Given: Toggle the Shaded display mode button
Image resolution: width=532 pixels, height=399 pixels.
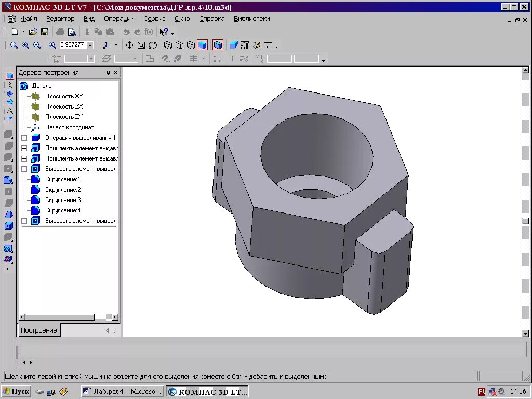Looking at the screenshot, I should click(203, 45).
